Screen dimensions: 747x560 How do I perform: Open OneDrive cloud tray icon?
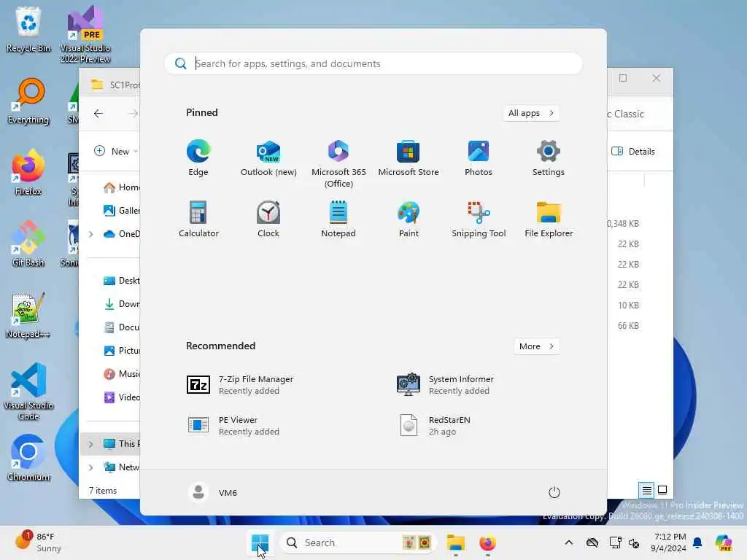tap(592, 542)
